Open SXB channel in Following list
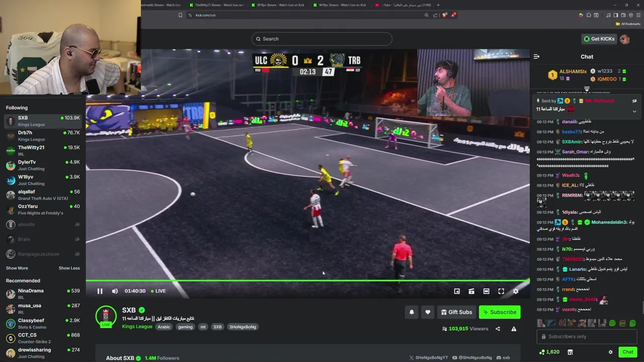Image resolution: width=644 pixels, height=362 pixels. click(43, 121)
